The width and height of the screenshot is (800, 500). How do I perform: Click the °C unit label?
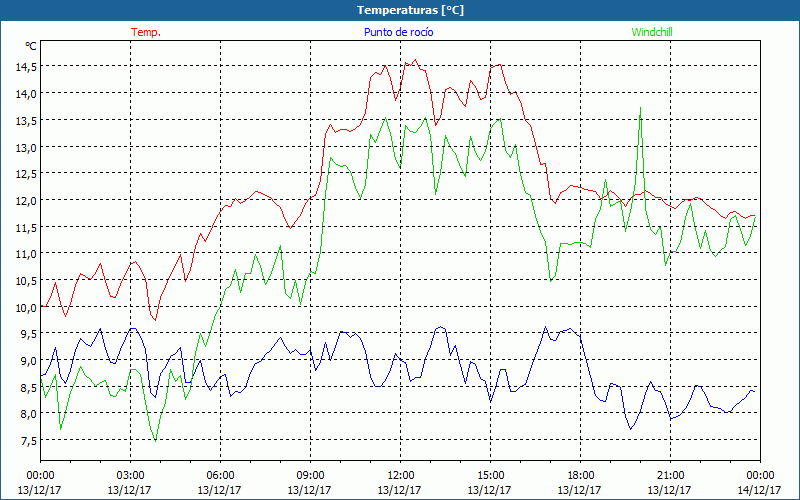tap(31, 46)
